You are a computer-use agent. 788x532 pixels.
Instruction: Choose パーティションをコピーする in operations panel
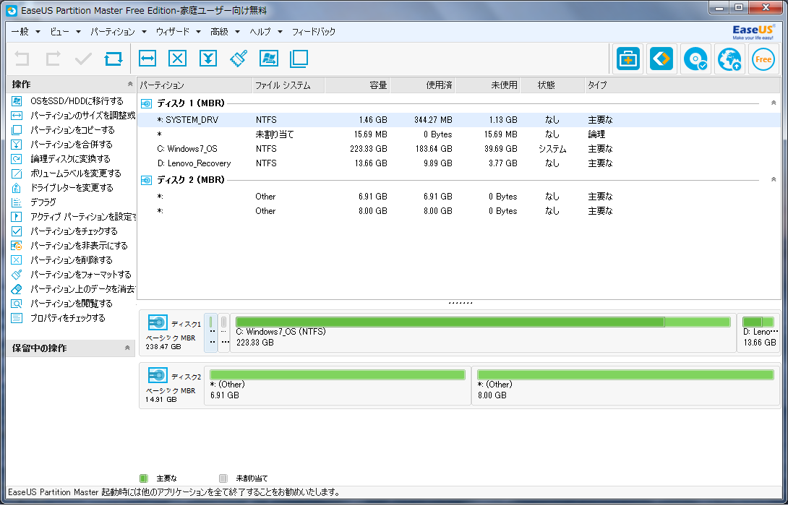pyautogui.click(x=72, y=130)
